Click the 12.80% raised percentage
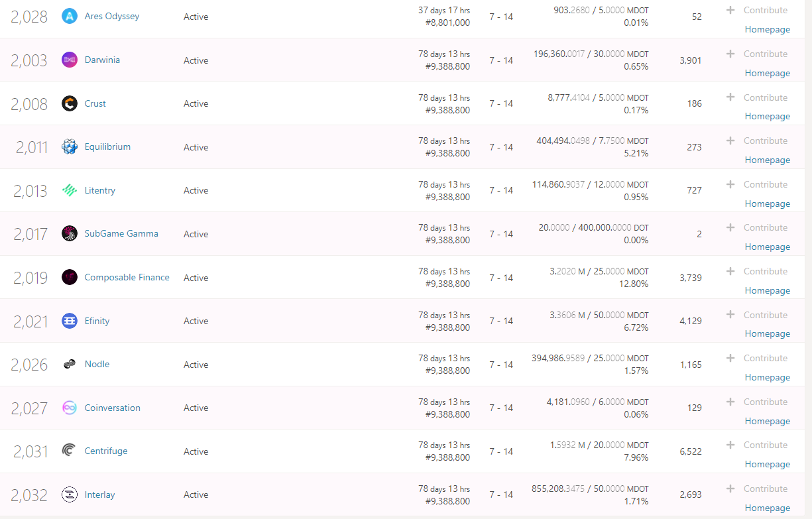 pos(634,284)
